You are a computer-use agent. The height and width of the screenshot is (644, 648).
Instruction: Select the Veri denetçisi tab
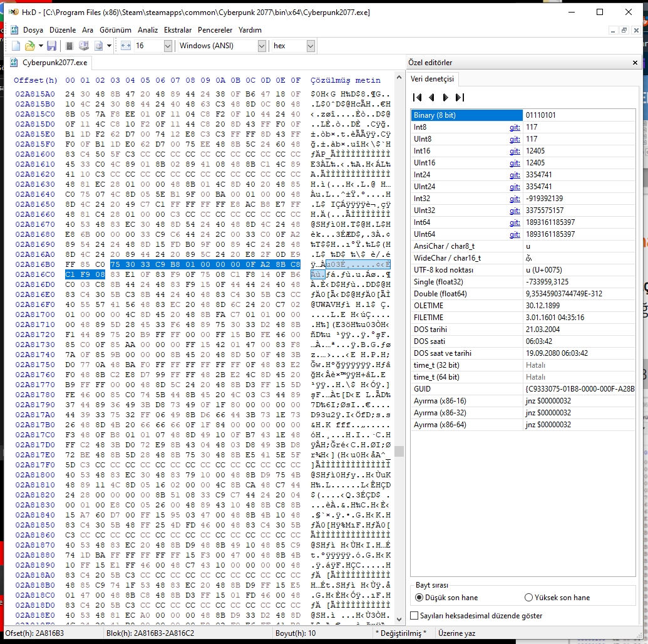[432, 78]
